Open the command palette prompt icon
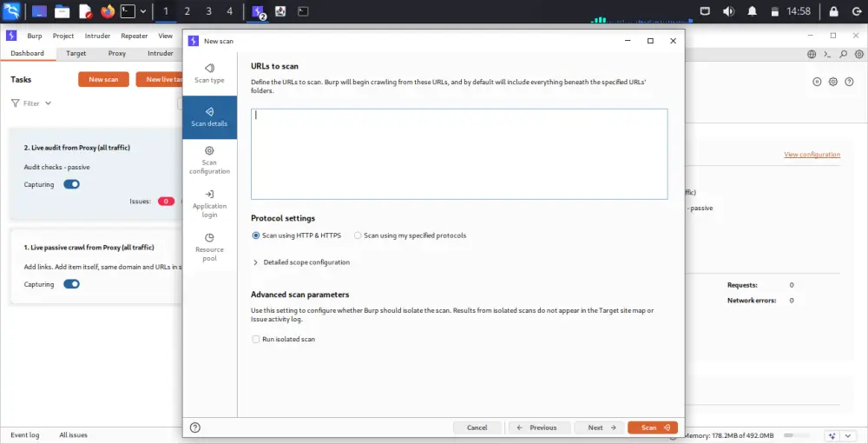This screenshot has width=868, height=444. (x=827, y=54)
